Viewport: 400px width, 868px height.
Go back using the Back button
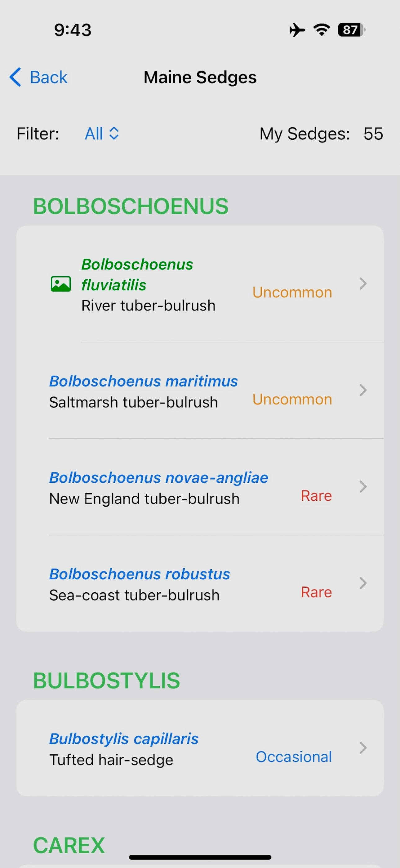tap(39, 77)
